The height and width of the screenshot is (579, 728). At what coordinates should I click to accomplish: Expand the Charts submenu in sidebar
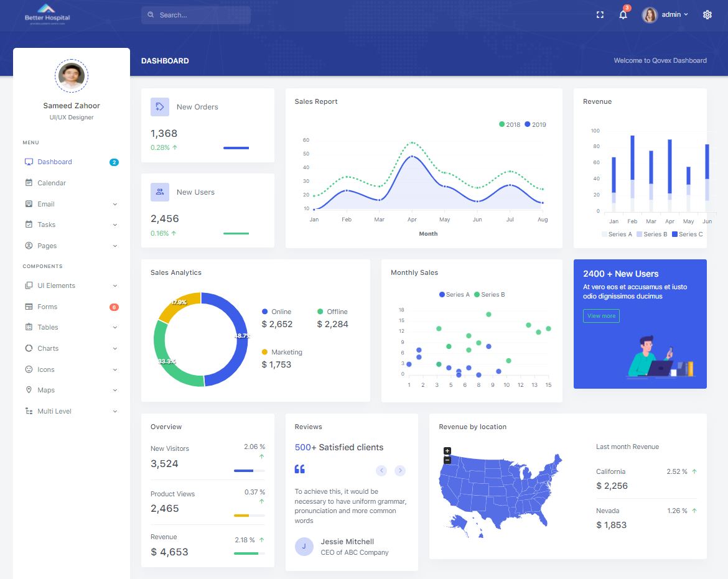[71, 348]
